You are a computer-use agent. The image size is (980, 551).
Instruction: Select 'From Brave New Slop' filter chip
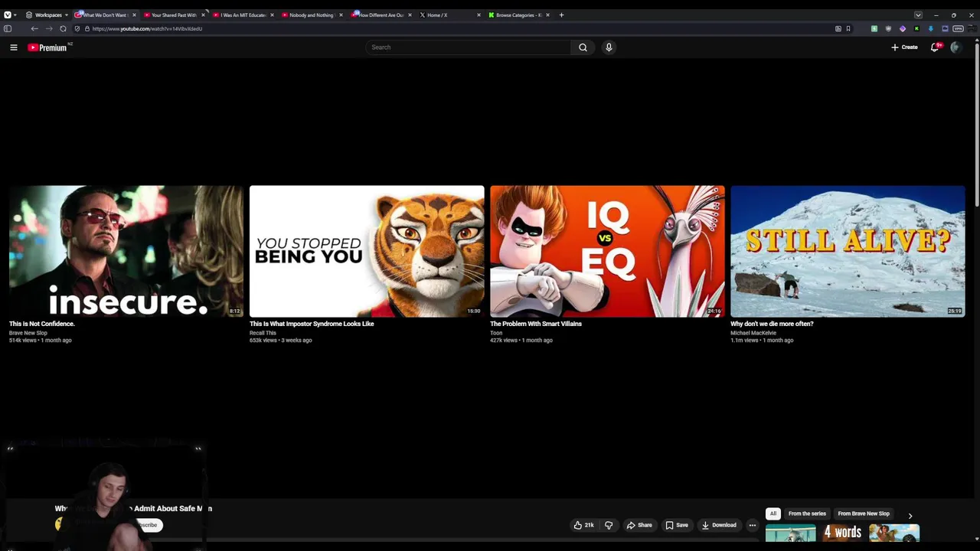(864, 514)
